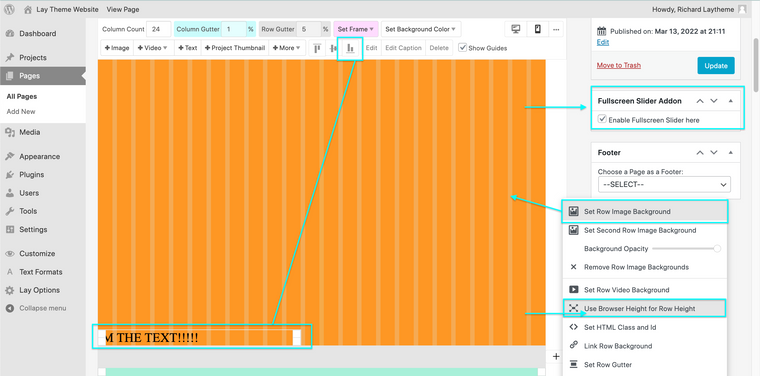The width and height of the screenshot is (760, 376).
Task: Click the +Project Thumbnail button
Action: pos(235,48)
